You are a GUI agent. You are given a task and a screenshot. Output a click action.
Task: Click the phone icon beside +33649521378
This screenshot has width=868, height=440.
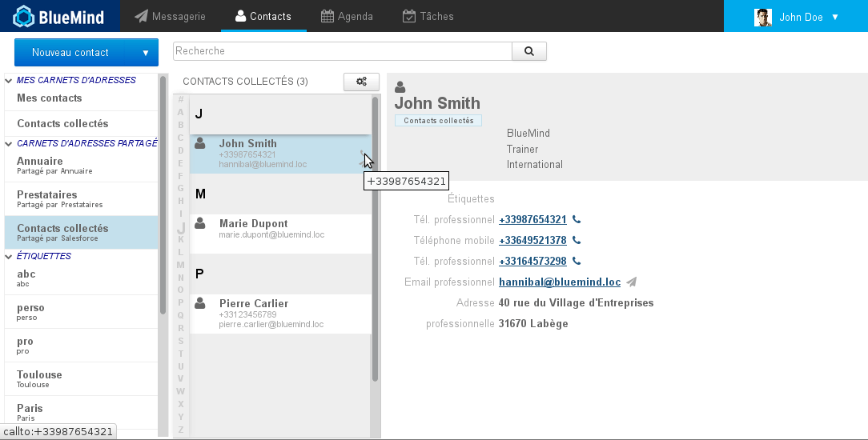click(x=577, y=241)
